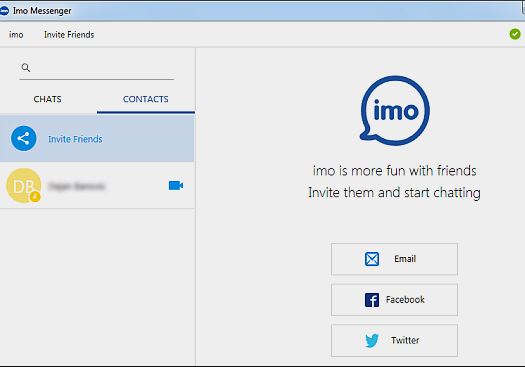Select the Invite Friends list label
The width and height of the screenshot is (525, 367).
pyautogui.click(x=75, y=139)
